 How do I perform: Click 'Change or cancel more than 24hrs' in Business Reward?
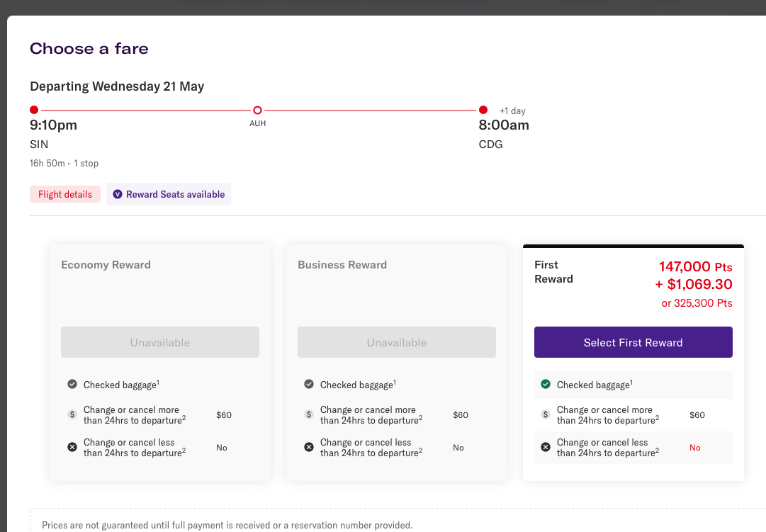[x=371, y=414]
